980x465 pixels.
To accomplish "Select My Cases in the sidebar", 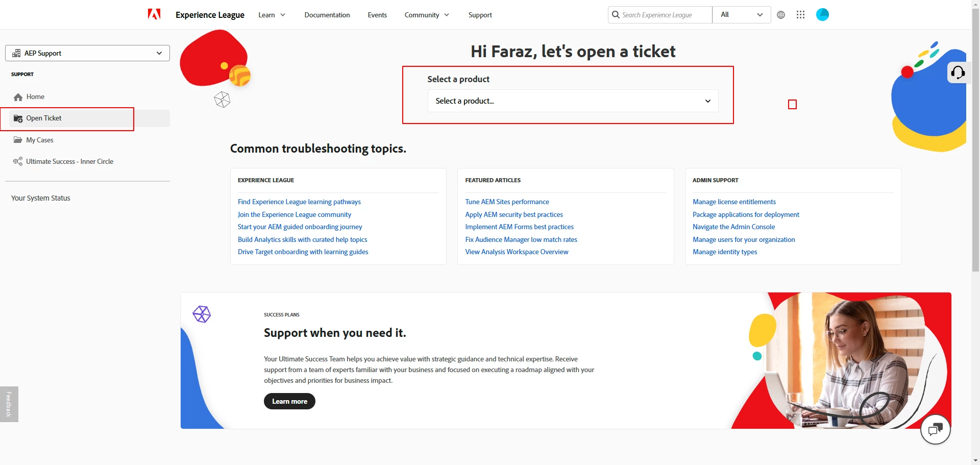I will (x=40, y=140).
